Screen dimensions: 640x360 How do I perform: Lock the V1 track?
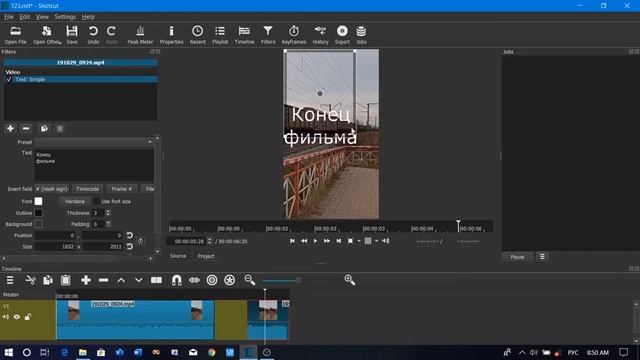[28, 317]
